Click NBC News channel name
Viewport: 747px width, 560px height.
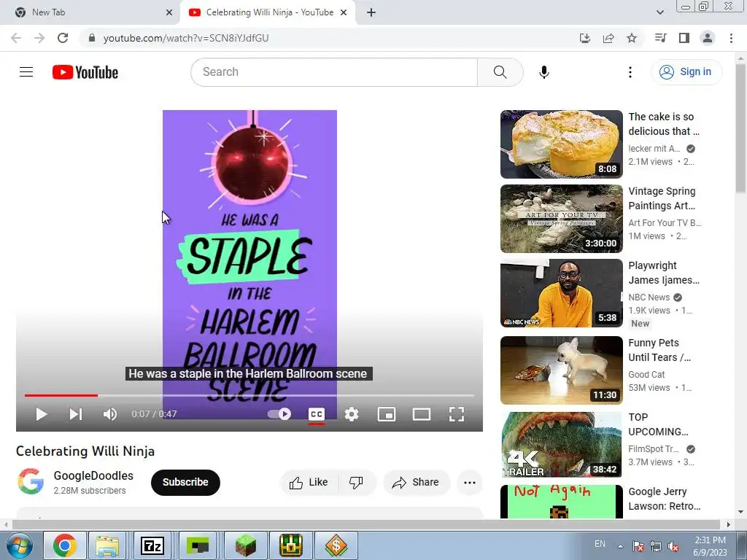tap(649, 297)
